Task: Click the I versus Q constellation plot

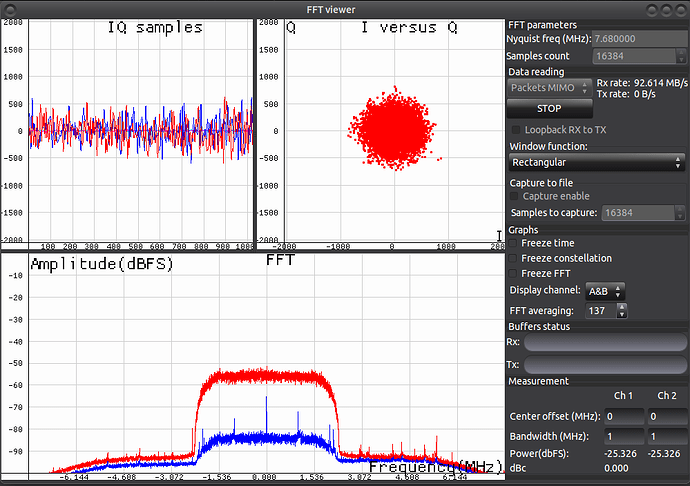Action: (392, 130)
